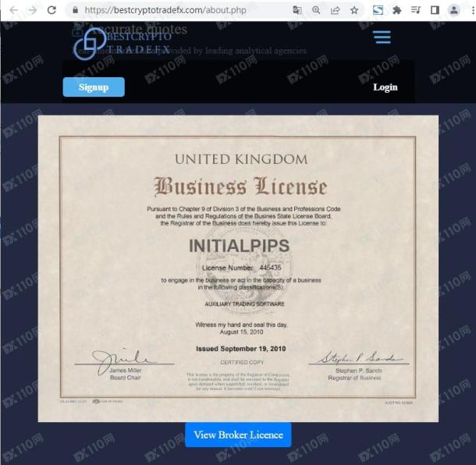Click the share page icon

(335, 10)
